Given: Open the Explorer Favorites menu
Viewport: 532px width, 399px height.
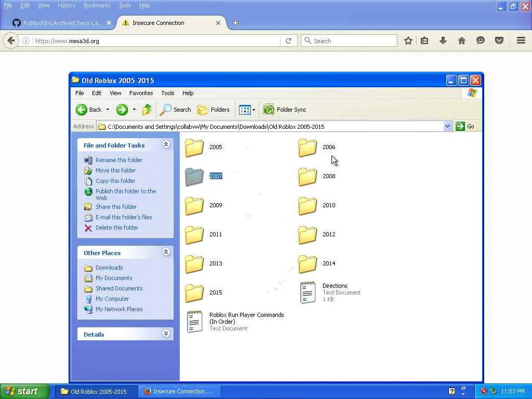Looking at the screenshot, I should [141, 93].
